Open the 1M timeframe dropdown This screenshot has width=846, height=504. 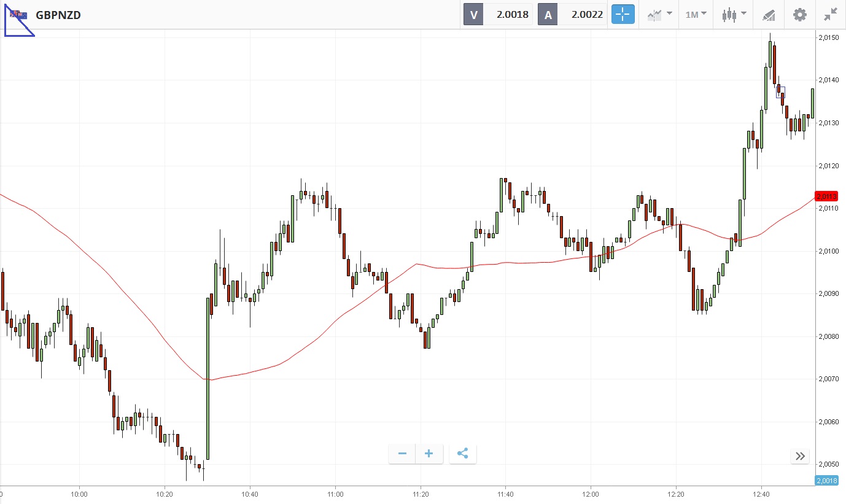coord(696,14)
